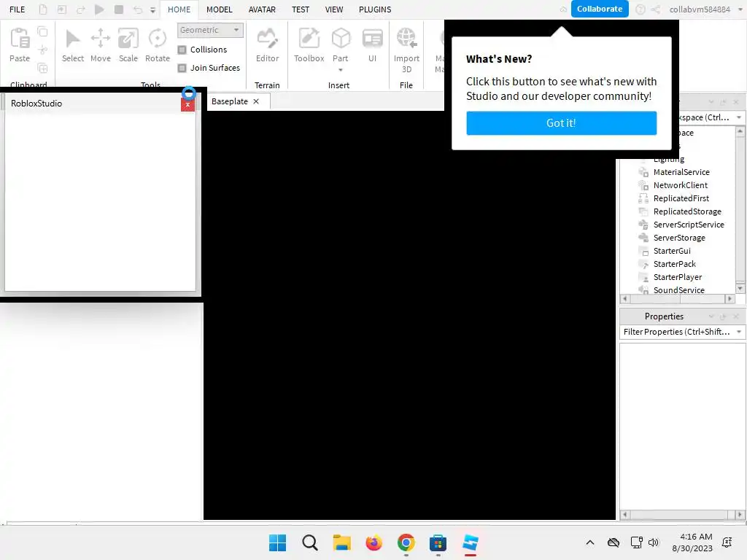The height and width of the screenshot is (560, 747).
Task: Click the Cut scissors icon
Action: (x=42, y=50)
